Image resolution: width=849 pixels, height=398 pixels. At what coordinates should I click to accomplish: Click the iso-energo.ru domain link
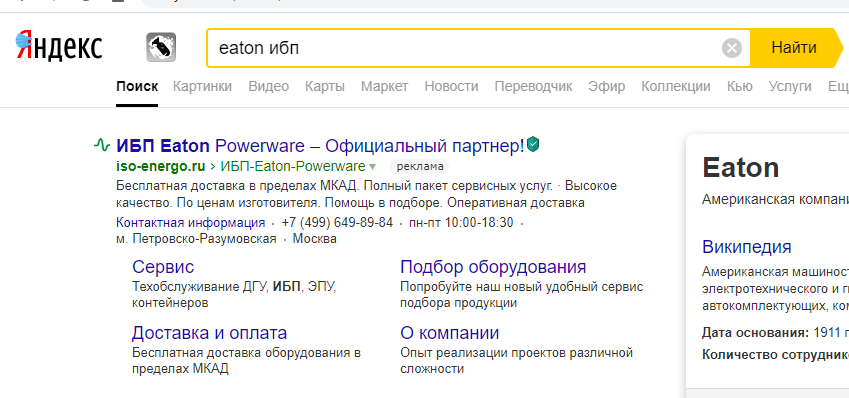tap(161, 166)
